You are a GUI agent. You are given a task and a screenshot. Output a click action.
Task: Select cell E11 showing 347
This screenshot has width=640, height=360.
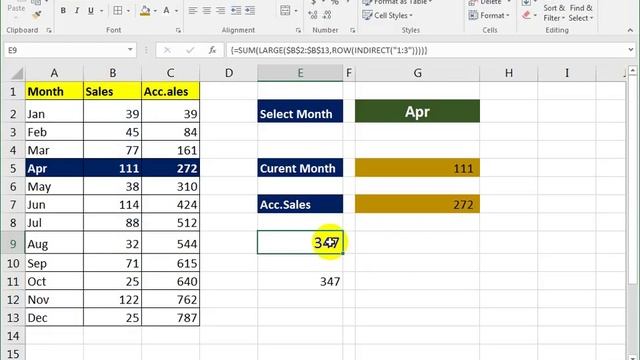[300, 281]
